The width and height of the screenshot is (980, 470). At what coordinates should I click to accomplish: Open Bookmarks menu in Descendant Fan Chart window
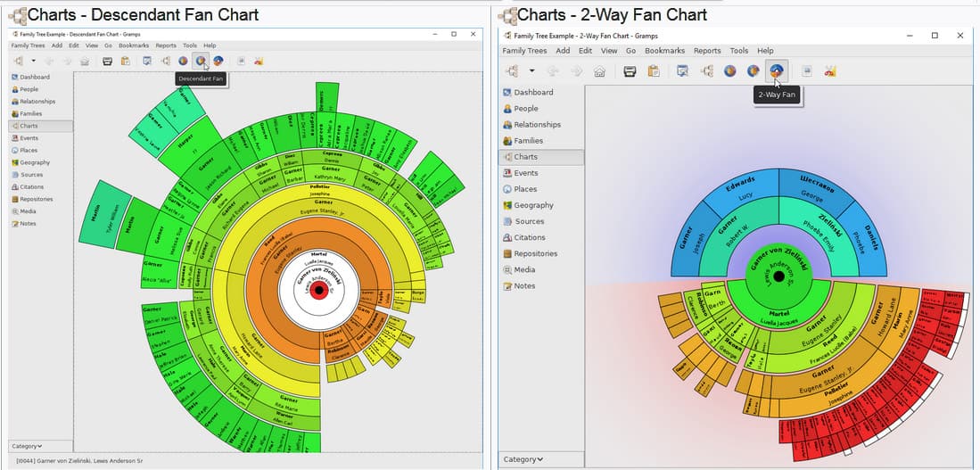(x=134, y=45)
